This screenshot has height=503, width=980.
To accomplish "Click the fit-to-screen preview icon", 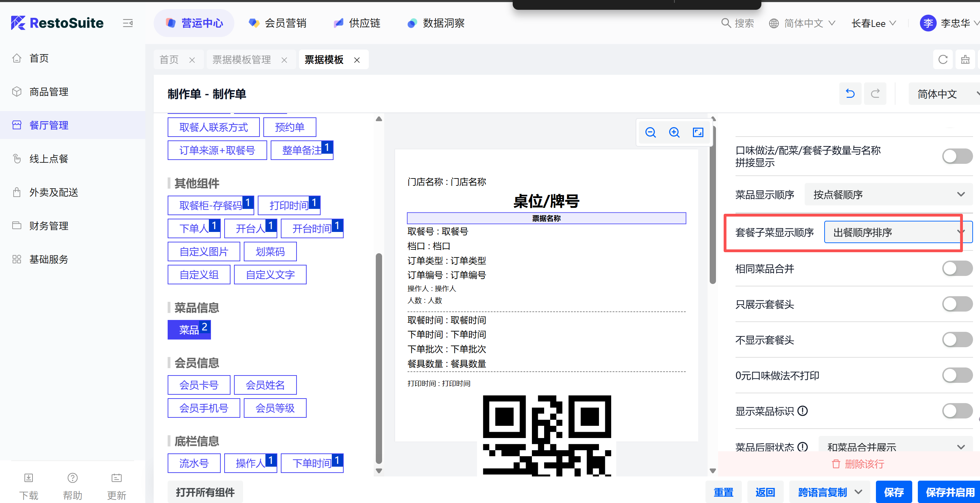I will click(x=698, y=132).
